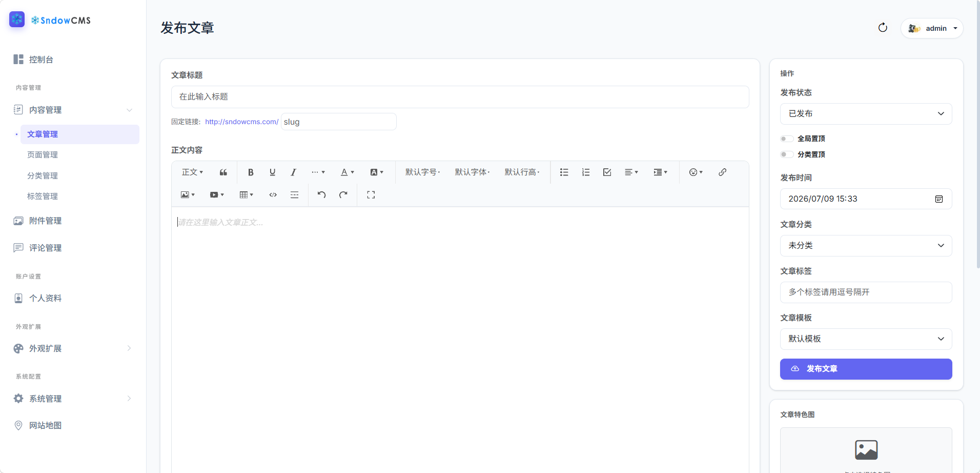Enable the 全局置顶 switch

click(787, 139)
